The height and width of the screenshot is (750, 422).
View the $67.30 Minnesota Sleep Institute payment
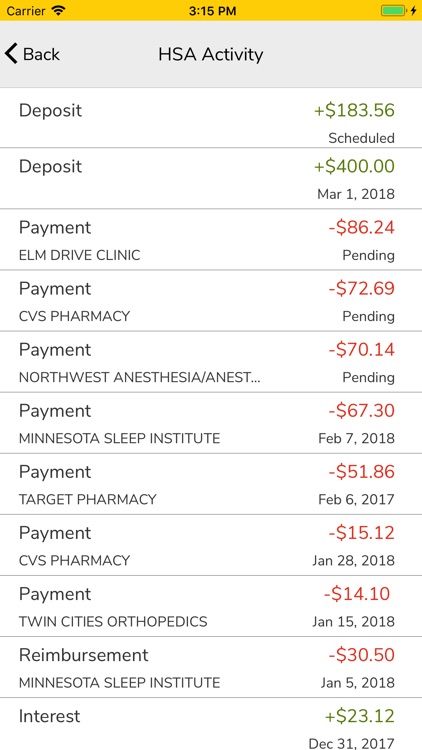[211, 423]
